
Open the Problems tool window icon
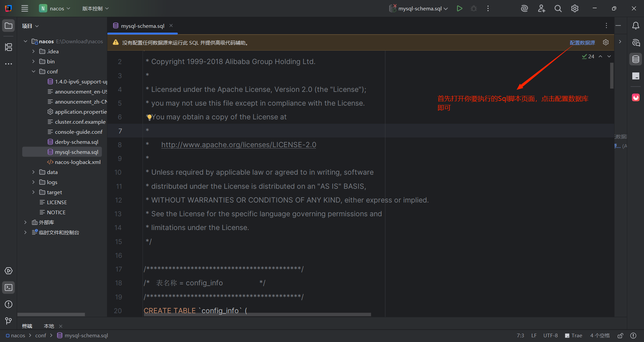[9, 304]
